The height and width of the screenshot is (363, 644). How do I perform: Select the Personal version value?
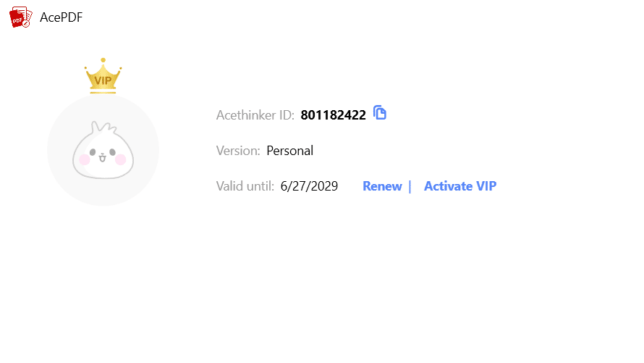click(x=290, y=151)
